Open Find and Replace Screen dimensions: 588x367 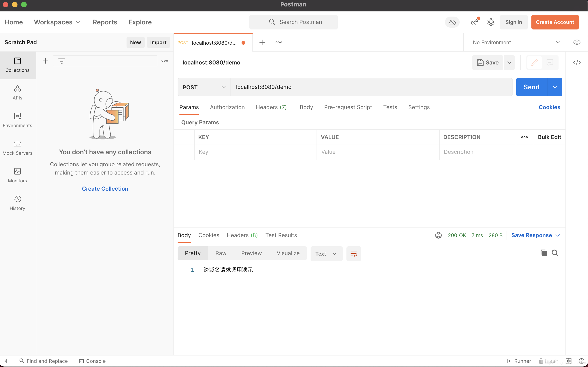44,361
